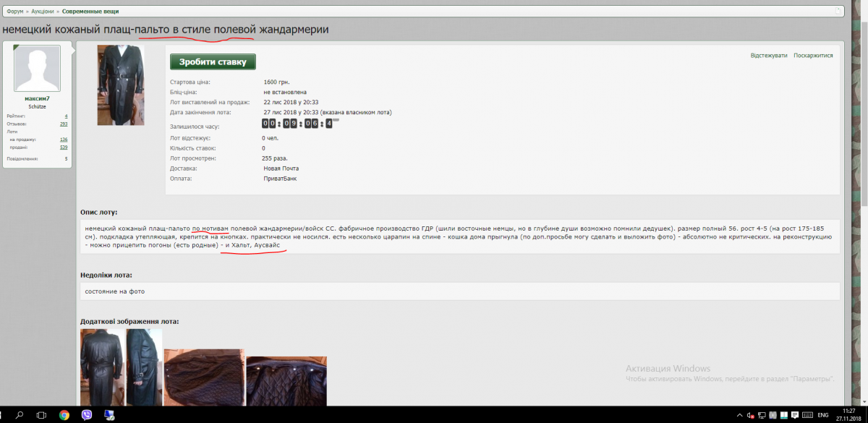Click Відстежувати link

[x=769, y=56]
